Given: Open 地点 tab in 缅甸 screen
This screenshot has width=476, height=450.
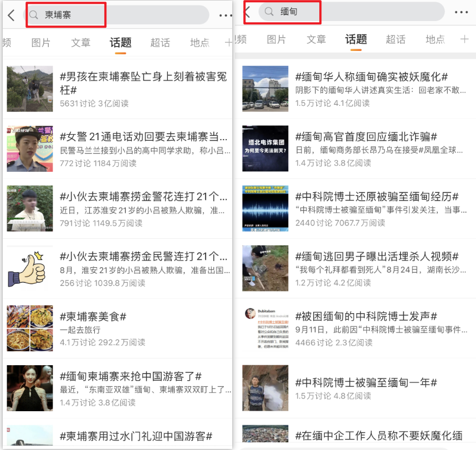Looking at the screenshot, I should click(x=436, y=39).
